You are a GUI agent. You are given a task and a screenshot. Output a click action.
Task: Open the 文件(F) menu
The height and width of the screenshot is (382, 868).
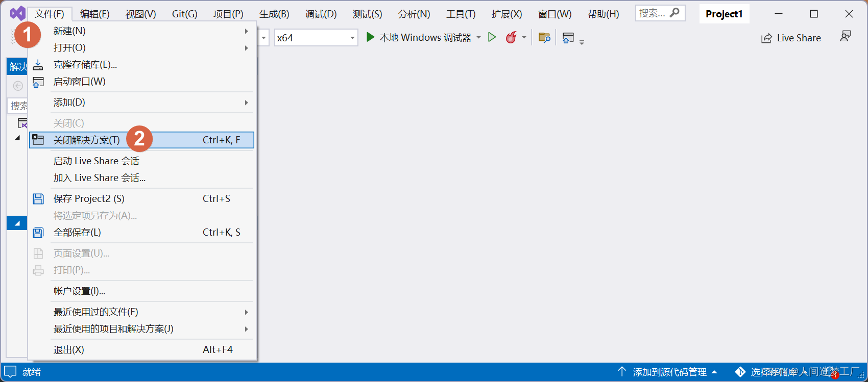pyautogui.click(x=50, y=14)
